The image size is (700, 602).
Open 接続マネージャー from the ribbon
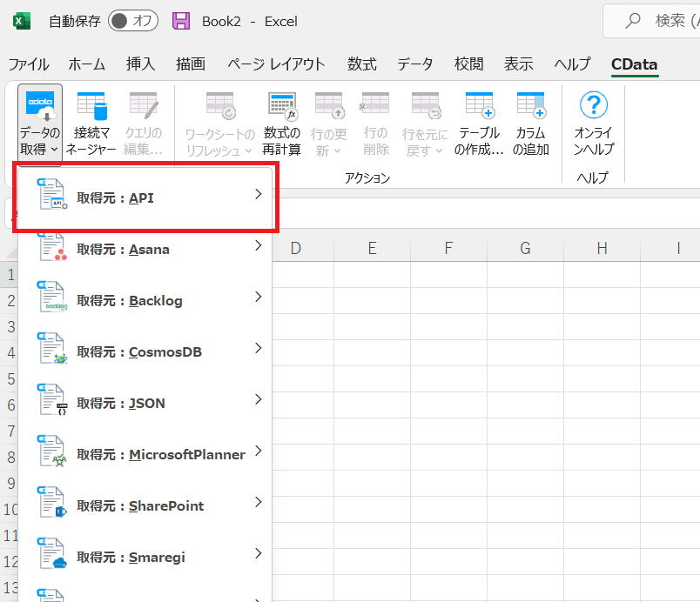pyautogui.click(x=91, y=124)
